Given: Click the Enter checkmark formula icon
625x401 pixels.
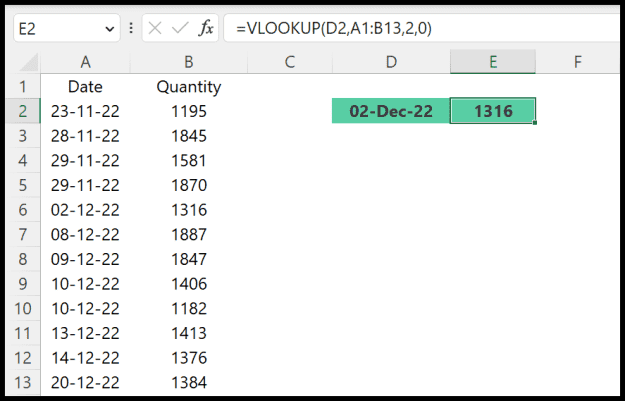Looking at the screenshot, I should coord(180,29).
